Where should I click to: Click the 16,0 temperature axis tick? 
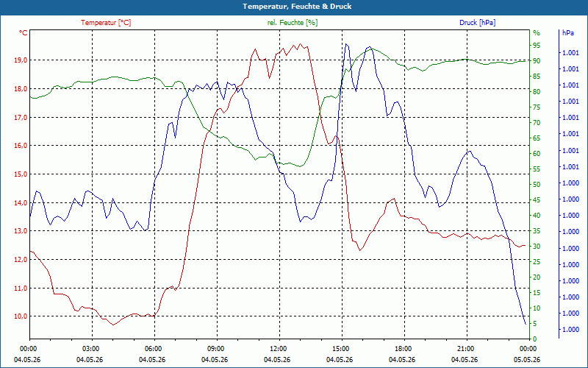[x=21, y=146]
